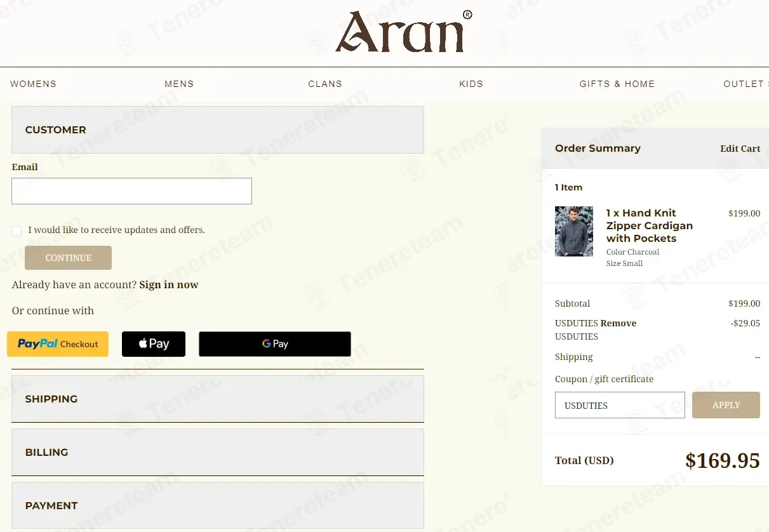
Task: Click the Aran logo
Action: coord(404,32)
